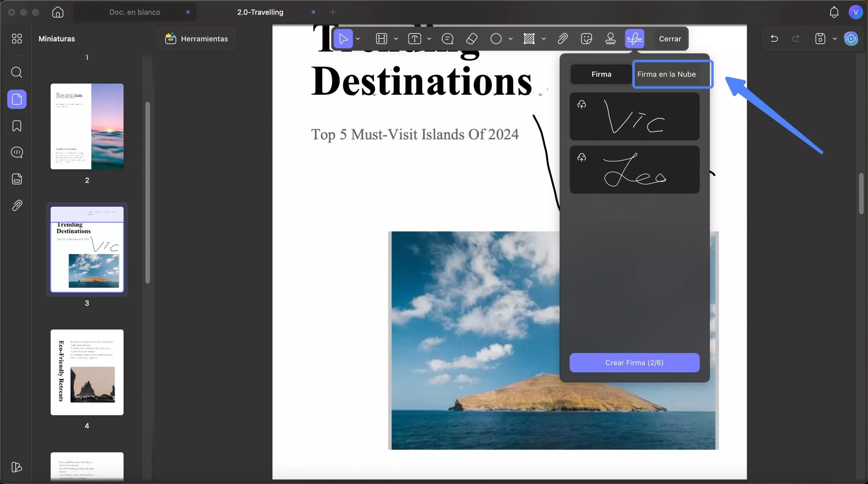Image resolution: width=868 pixels, height=484 pixels.
Task: Open the layers icon at sidebar bottom
Action: pos(17,467)
